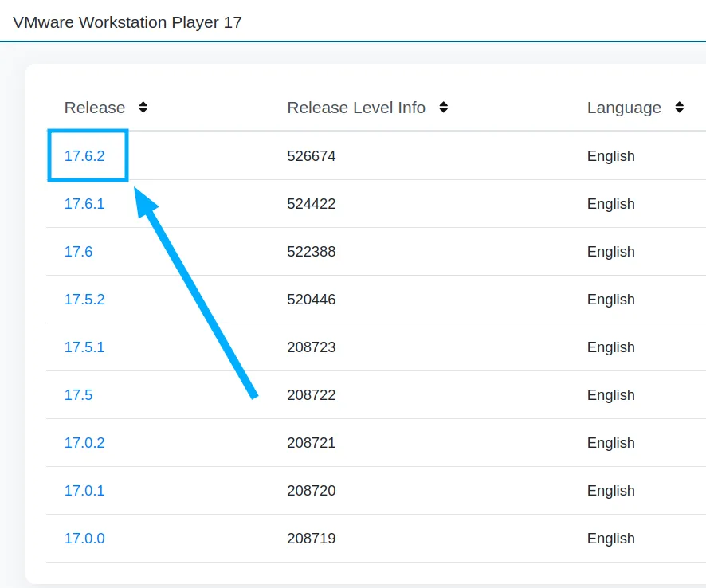Open release 17.6.1 link
This screenshot has width=706, height=588.
tap(84, 203)
